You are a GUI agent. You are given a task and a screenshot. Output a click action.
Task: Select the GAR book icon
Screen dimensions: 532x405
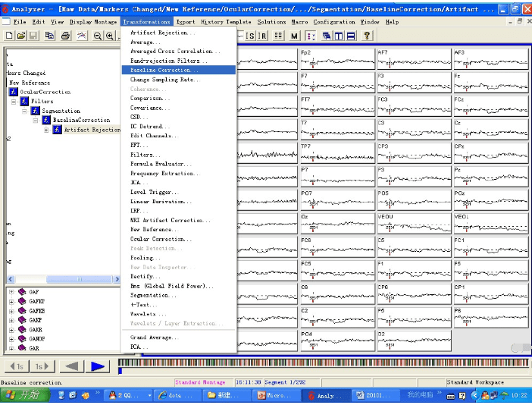click(x=22, y=347)
